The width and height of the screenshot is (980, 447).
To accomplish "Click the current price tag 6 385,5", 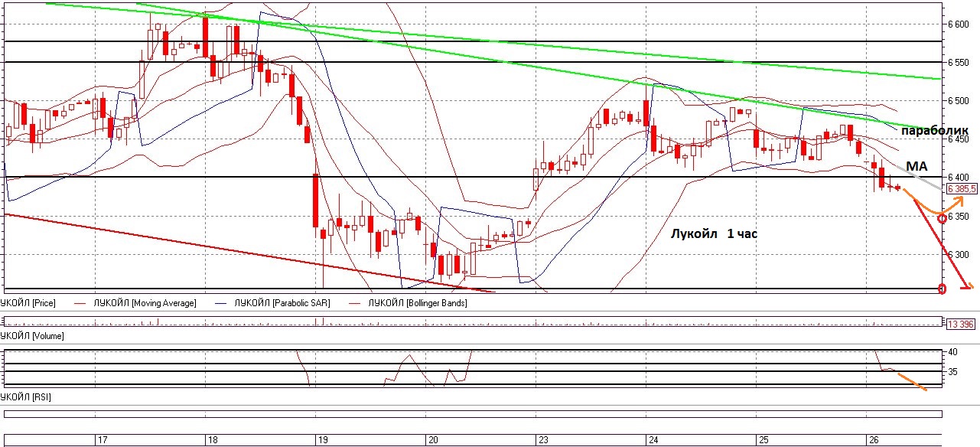I will pos(961,188).
